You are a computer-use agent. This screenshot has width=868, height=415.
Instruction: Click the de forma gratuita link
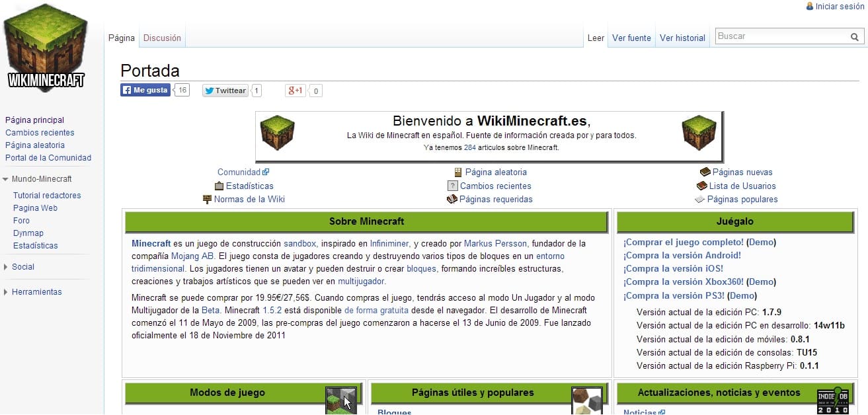point(376,311)
